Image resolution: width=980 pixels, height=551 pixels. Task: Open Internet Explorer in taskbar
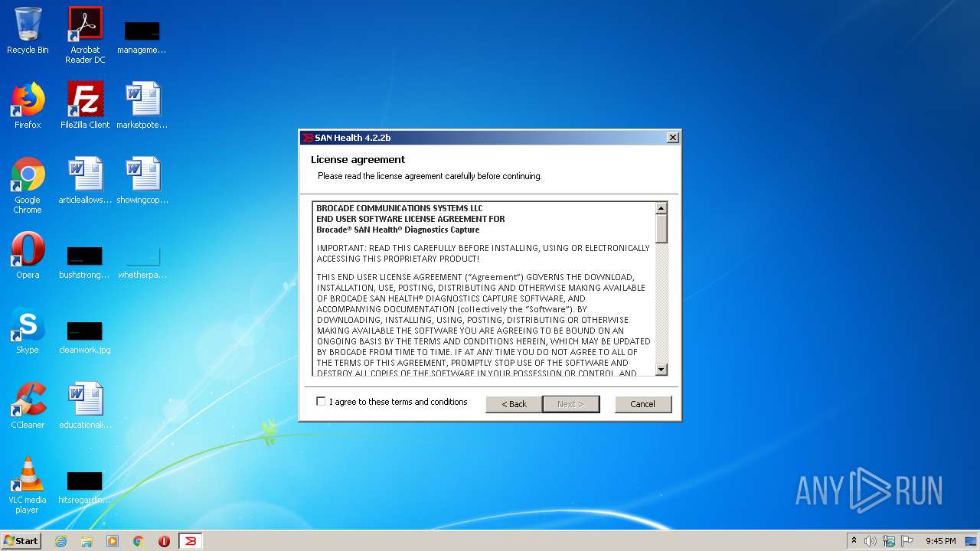pos(61,541)
